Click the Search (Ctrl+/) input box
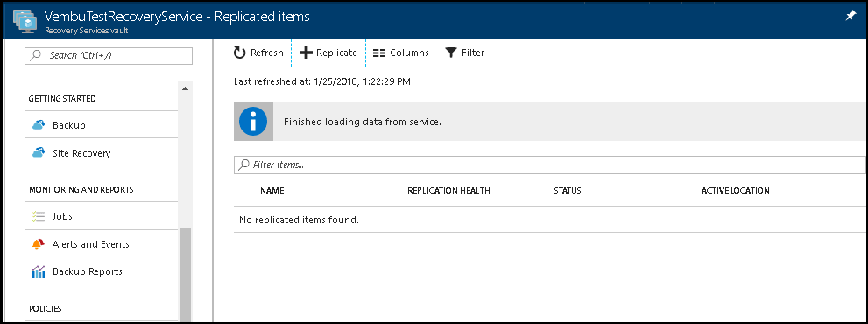This screenshot has height=324, width=868. click(x=109, y=55)
